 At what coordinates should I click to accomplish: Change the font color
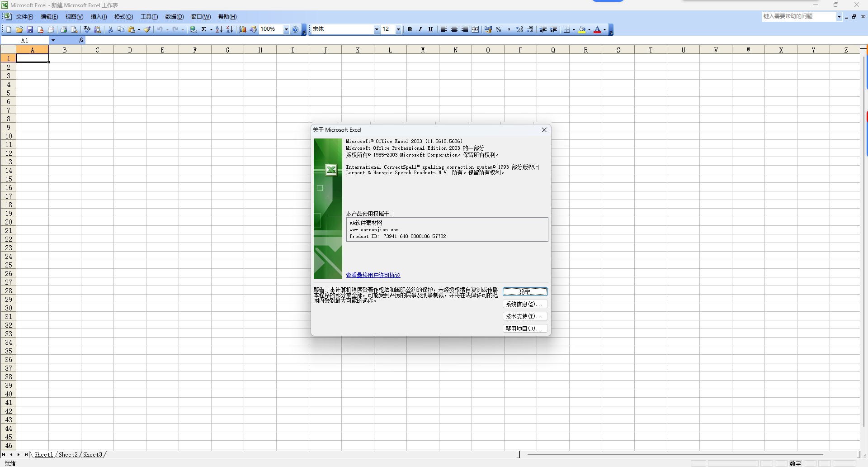(x=598, y=29)
